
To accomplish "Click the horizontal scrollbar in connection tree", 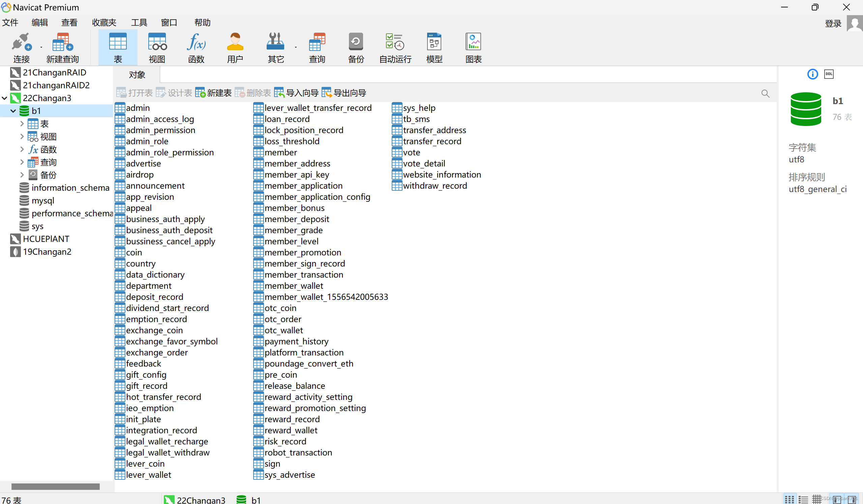I will pos(56,486).
